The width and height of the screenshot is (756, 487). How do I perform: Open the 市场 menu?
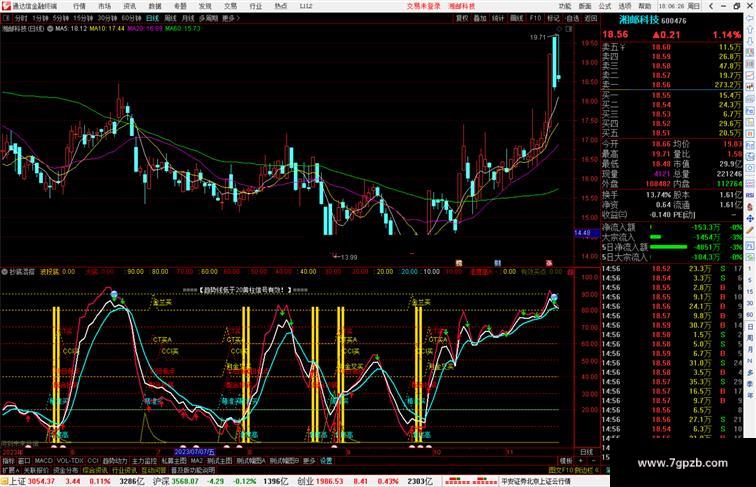tap(105, 6)
